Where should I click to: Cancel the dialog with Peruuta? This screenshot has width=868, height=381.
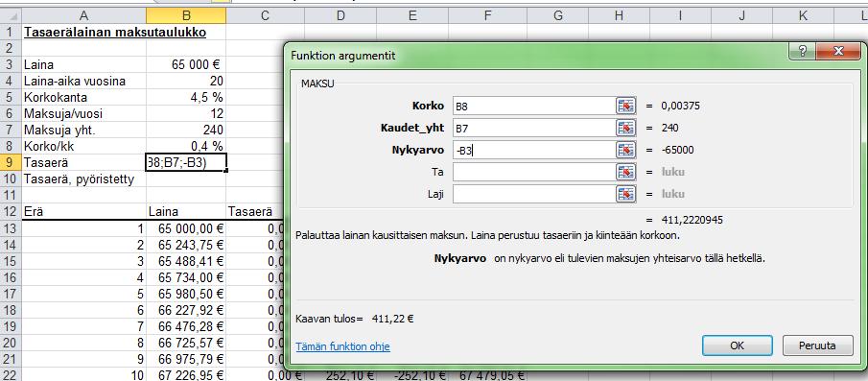[817, 345]
